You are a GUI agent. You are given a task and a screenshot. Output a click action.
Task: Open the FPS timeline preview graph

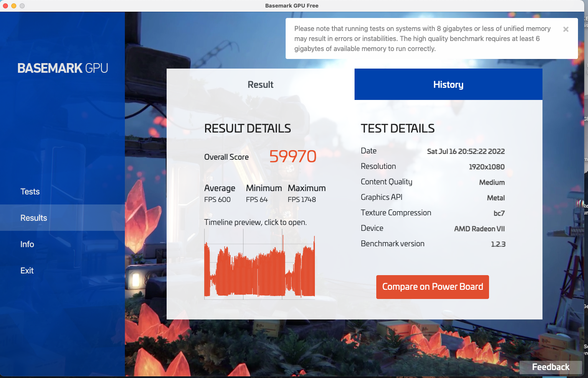[x=259, y=265]
